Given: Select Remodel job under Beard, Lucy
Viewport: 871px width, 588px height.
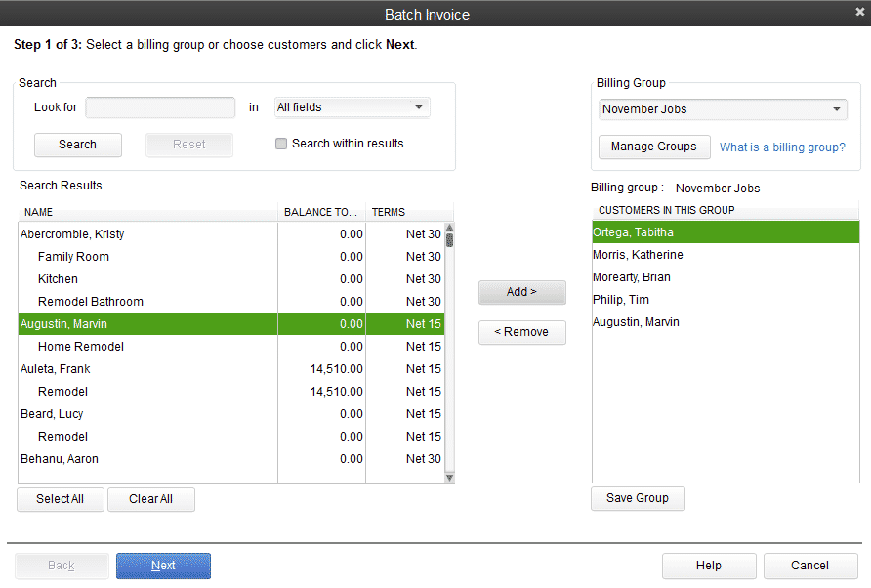Looking at the screenshot, I should coord(231,437).
